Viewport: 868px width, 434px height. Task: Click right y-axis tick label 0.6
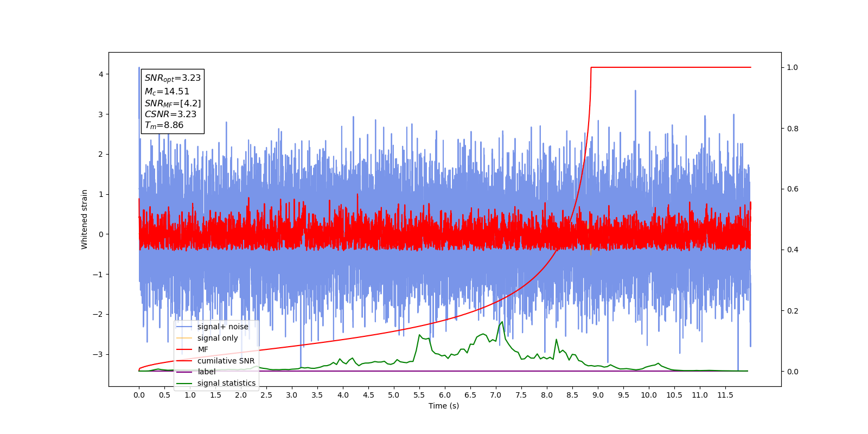click(x=793, y=189)
